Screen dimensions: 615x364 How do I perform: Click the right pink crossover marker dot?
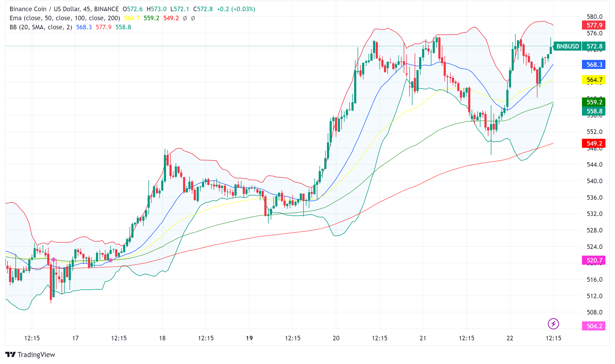tap(111, 260)
